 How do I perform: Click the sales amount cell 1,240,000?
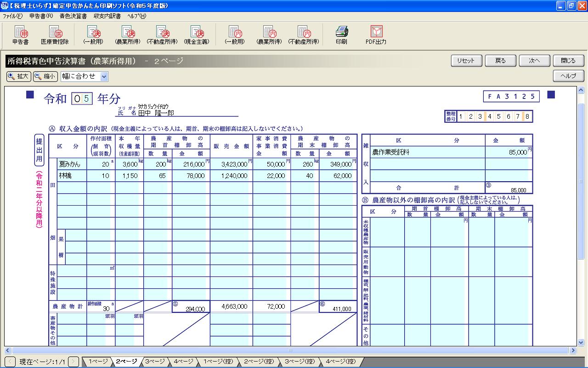231,176
